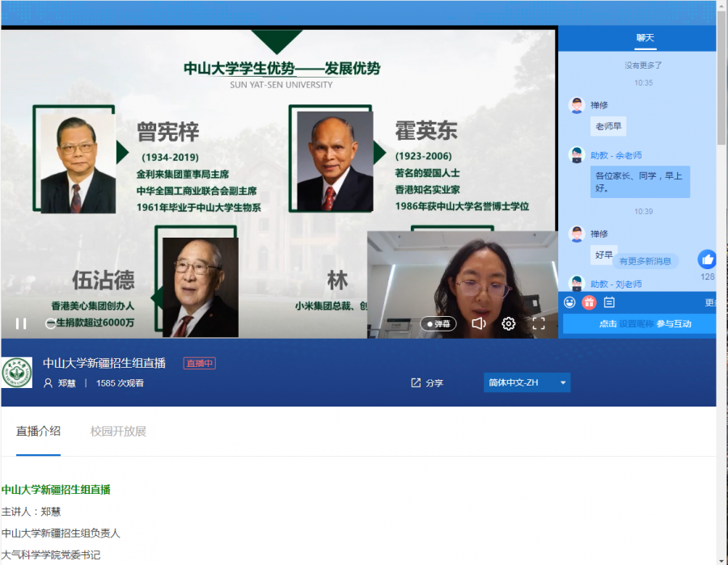Click 设置昵称 to set nickname
The image size is (728, 565).
pyautogui.click(x=637, y=323)
